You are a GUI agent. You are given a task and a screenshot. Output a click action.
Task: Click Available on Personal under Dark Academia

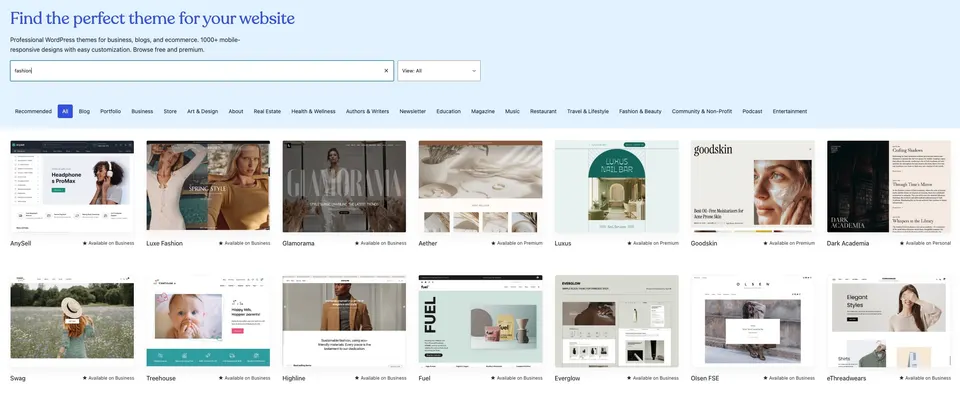(925, 243)
